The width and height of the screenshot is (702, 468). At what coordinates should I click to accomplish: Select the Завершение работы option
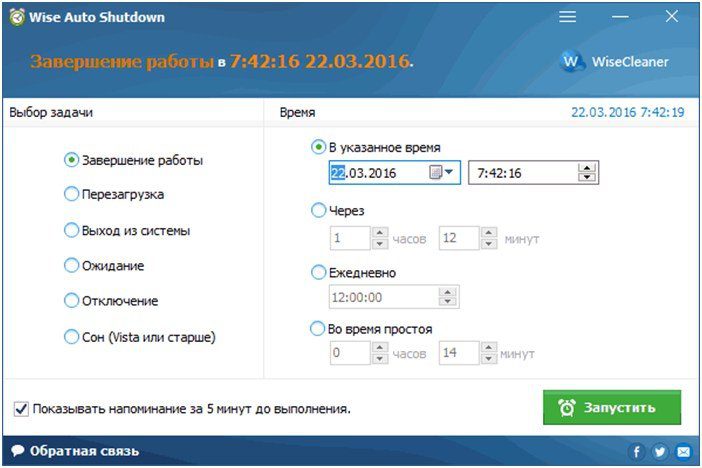click(133, 160)
